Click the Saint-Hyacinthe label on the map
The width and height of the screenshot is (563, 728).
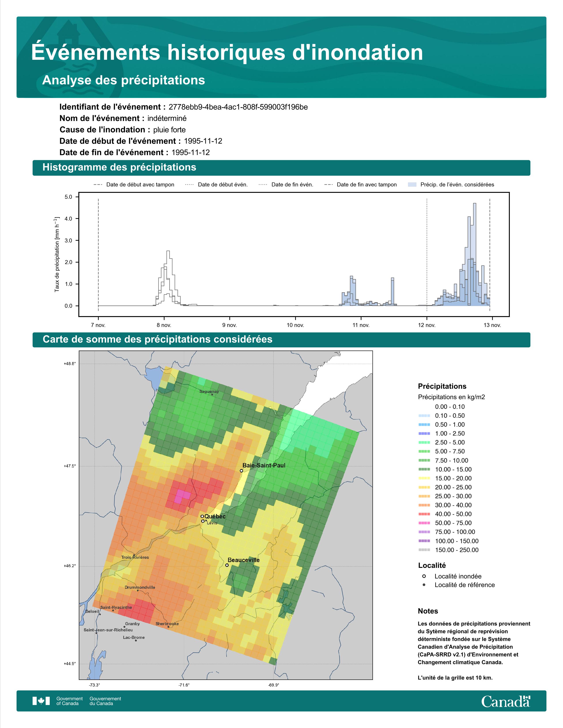coord(116,607)
